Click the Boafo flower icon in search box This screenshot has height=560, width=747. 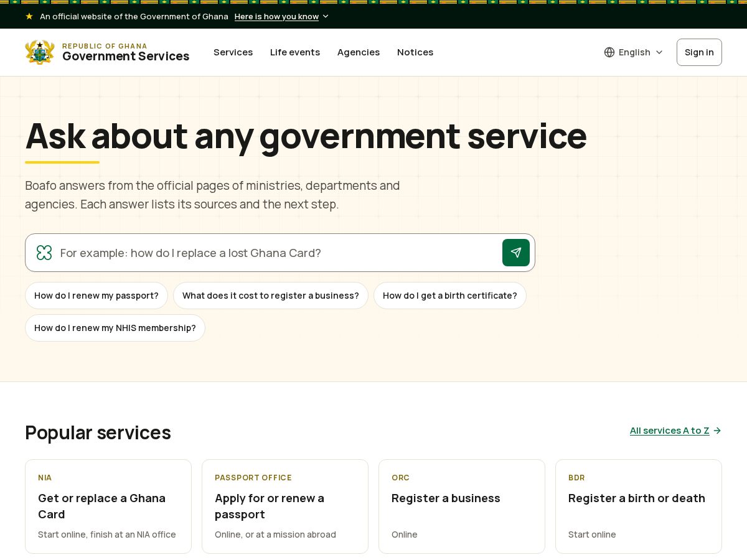pos(44,253)
